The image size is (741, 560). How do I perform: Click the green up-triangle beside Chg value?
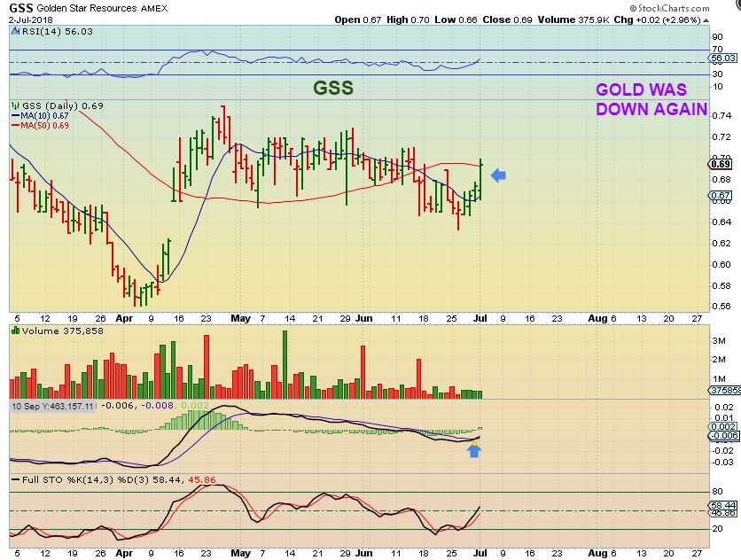(706, 20)
